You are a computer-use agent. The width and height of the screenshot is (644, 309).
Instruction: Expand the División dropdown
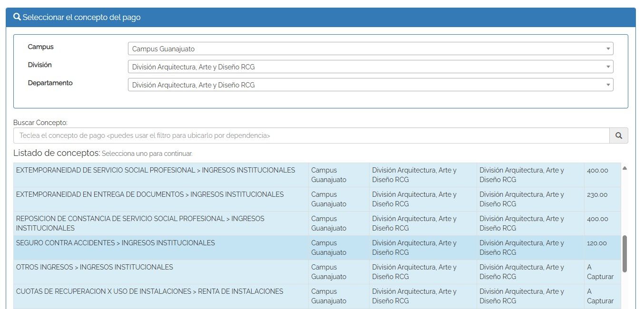[371, 67]
